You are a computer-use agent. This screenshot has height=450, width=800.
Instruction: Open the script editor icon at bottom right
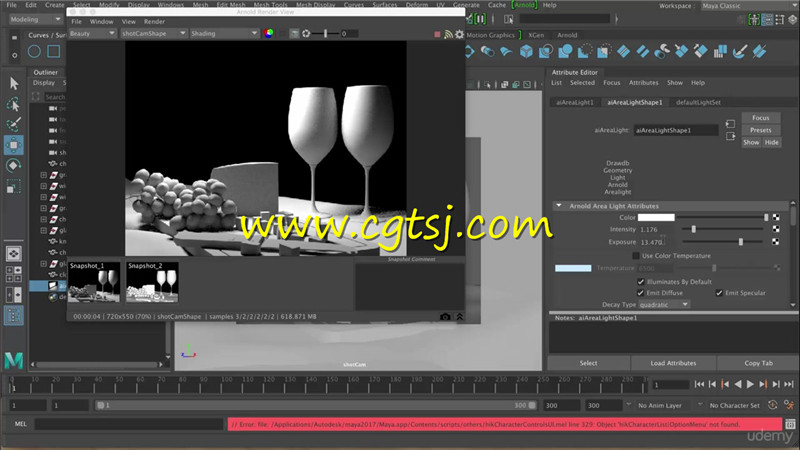790,424
